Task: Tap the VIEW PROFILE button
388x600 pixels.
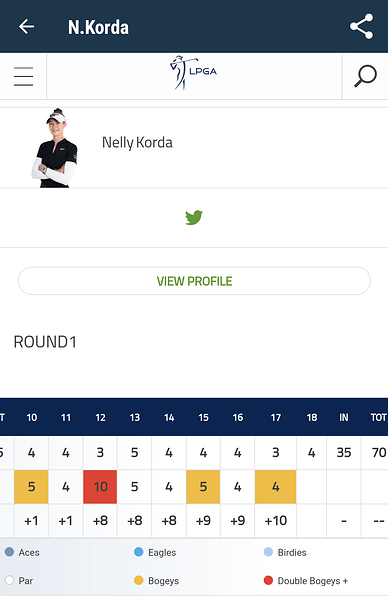Action: [x=194, y=281]
